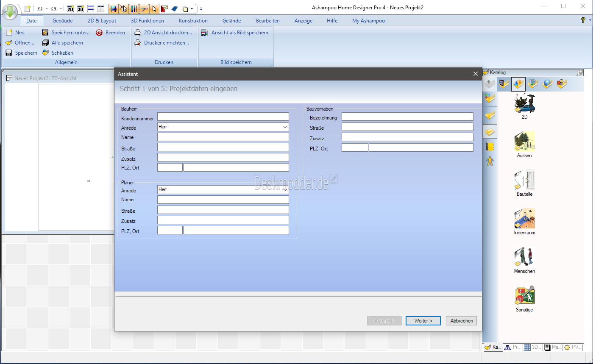This screenshot has height=364, width=593.
Task: Open a new 2D view from quick toolbar
Action: coord(70,8)
